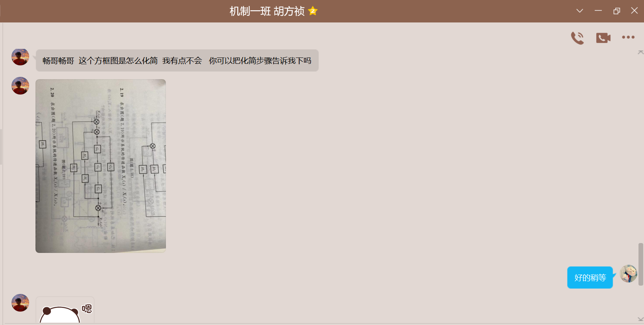Start a voice call with the contact
Image resolution: width=644 pixels, height=325 pixels.
[577, 38]
